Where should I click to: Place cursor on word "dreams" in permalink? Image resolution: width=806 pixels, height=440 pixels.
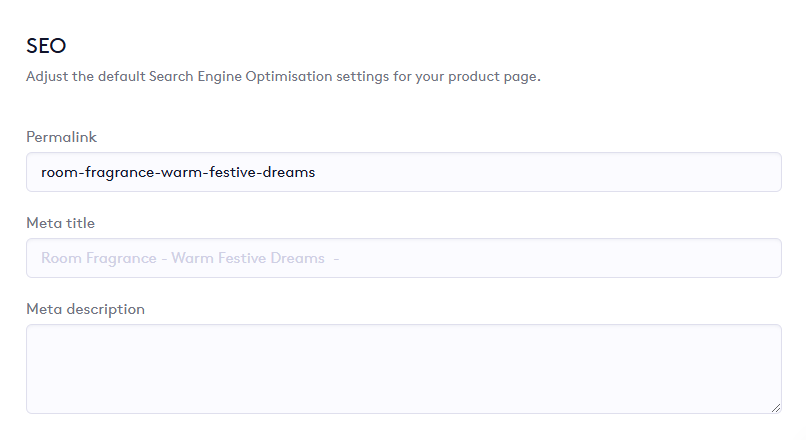pos(291,172)
